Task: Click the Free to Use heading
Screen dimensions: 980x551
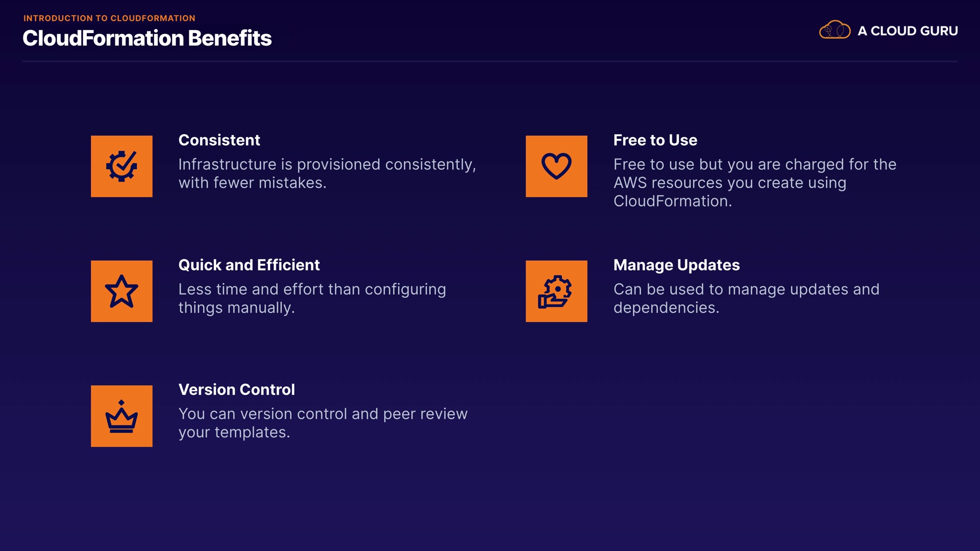Action: click(x=655, y=140)
